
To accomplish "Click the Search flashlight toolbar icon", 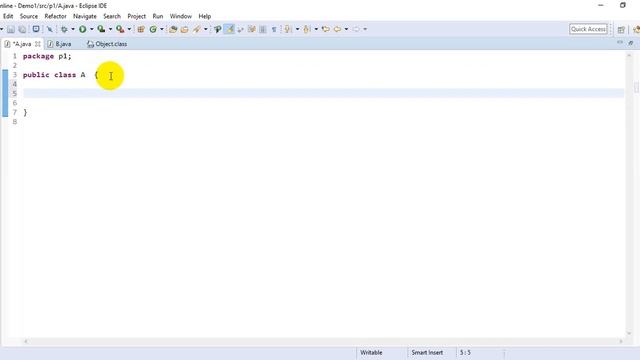I will pos(197,29).
